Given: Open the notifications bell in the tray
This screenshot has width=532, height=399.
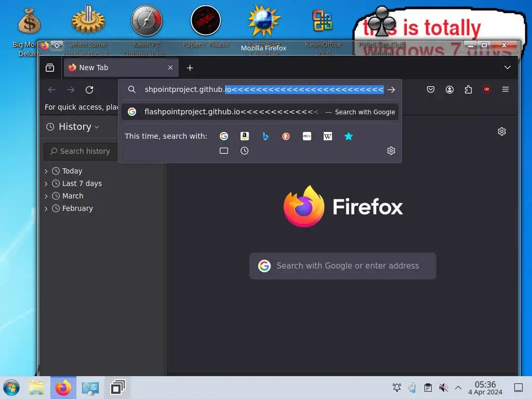Looking at the screenshot, I should (396, 388).
